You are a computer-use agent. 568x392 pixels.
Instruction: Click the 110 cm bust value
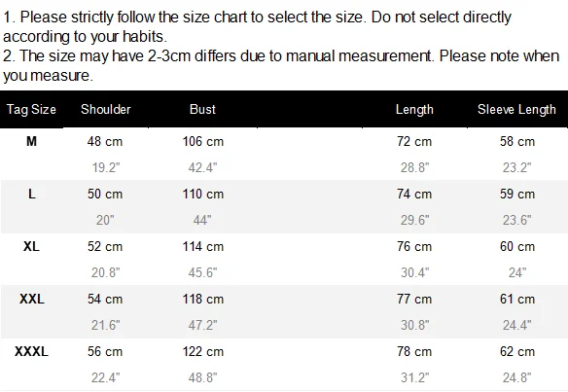tap(203, 194)
